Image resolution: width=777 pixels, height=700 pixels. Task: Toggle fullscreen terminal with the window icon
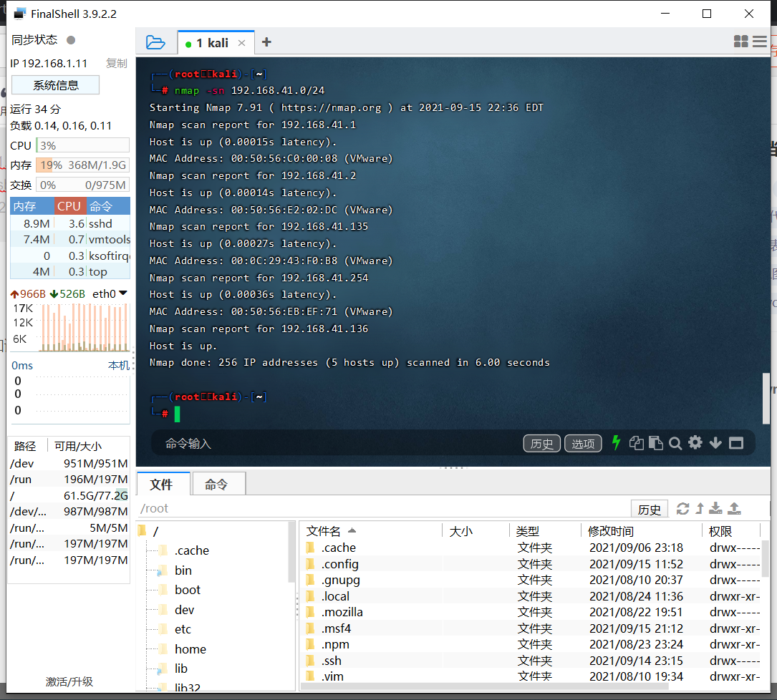(735, 443)
